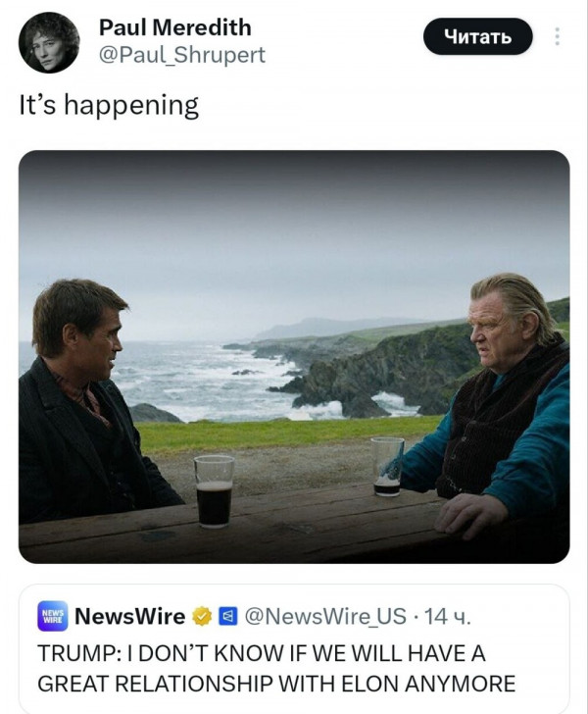Open the @Paul_Shrupert handle link
Screen dimensions: 588x714
click(x=181, y=55)
